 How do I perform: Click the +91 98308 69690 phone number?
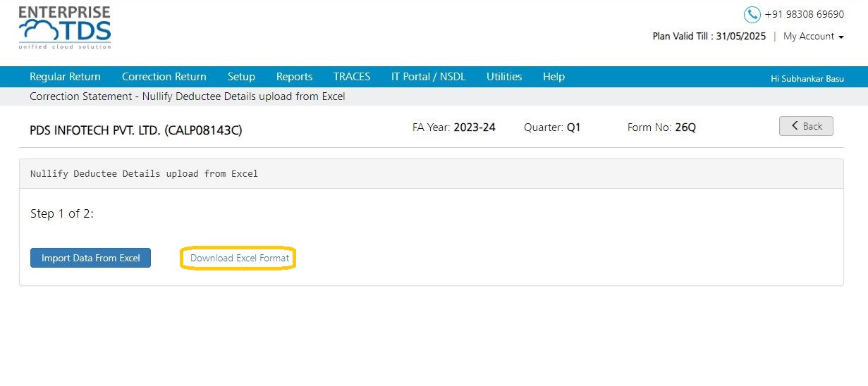805,14
